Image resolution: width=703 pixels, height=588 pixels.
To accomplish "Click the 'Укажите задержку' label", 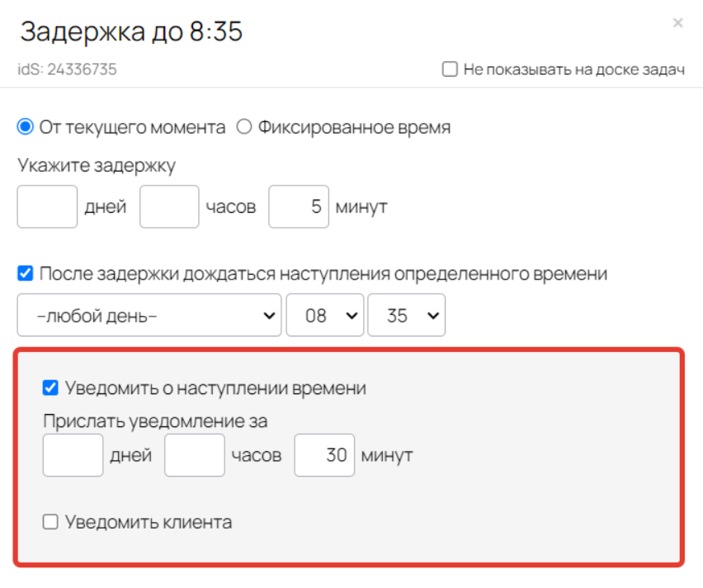I will (97, 166).
